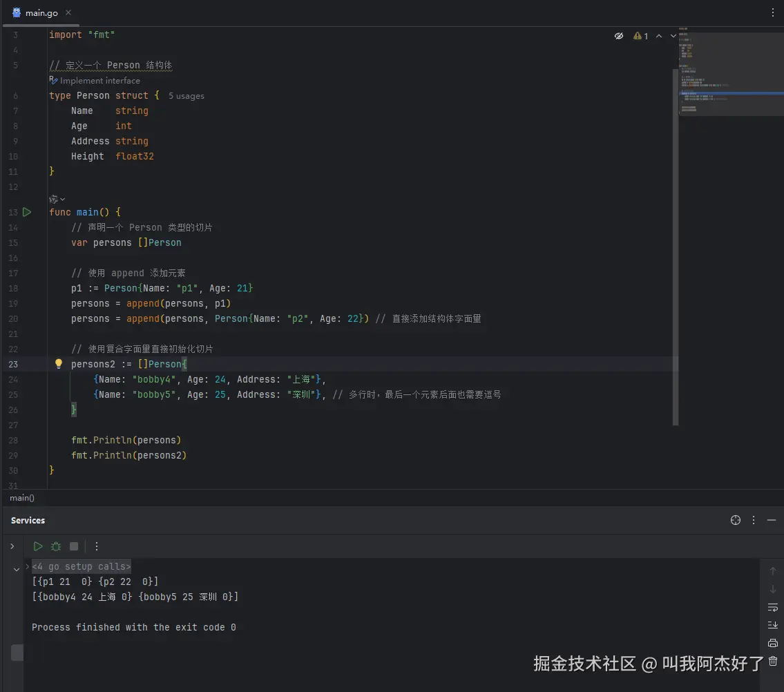Click the 'func main() {' declaration
784x692 pixels.
click(84, 212)
